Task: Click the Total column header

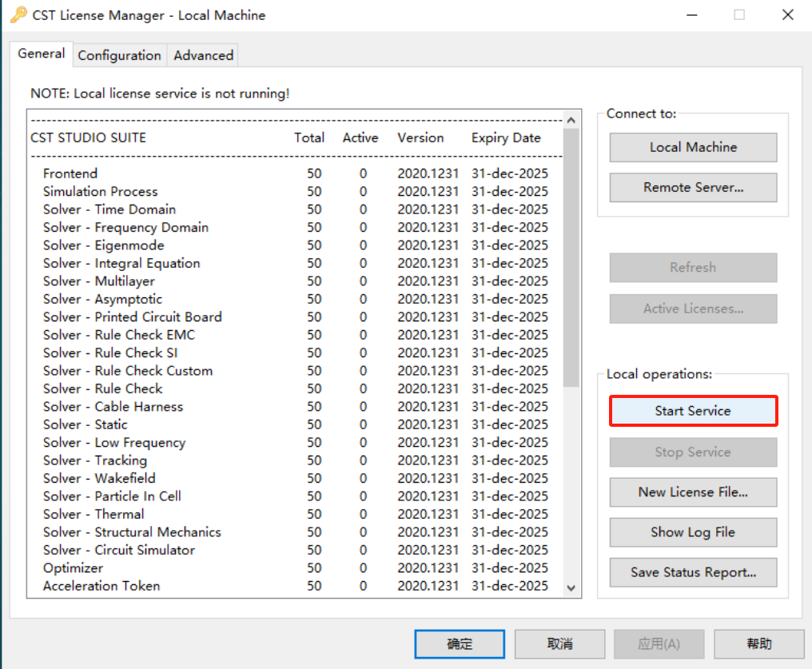Action: point(309,137)
